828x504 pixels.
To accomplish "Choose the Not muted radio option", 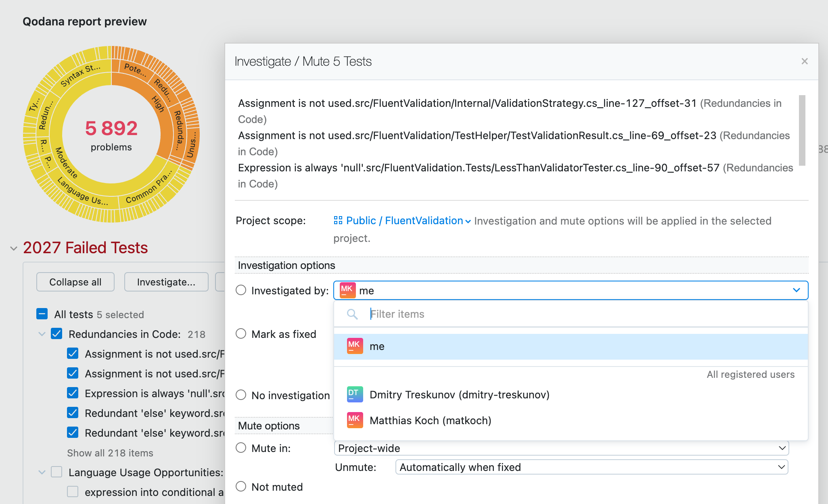I will pos(241,487).
